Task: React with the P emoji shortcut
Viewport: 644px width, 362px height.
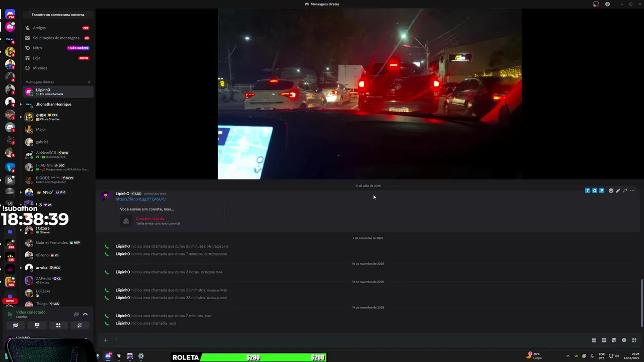Action: (602, 191)
